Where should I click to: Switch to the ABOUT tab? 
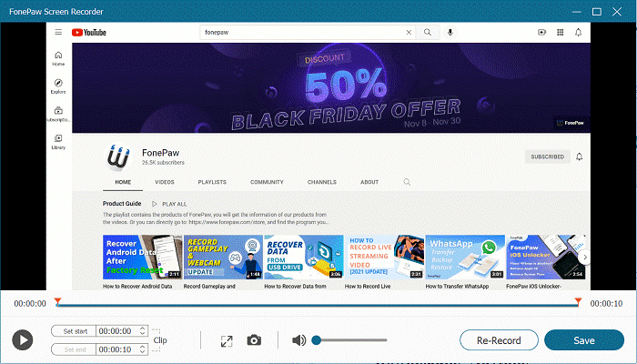[369, 182]
